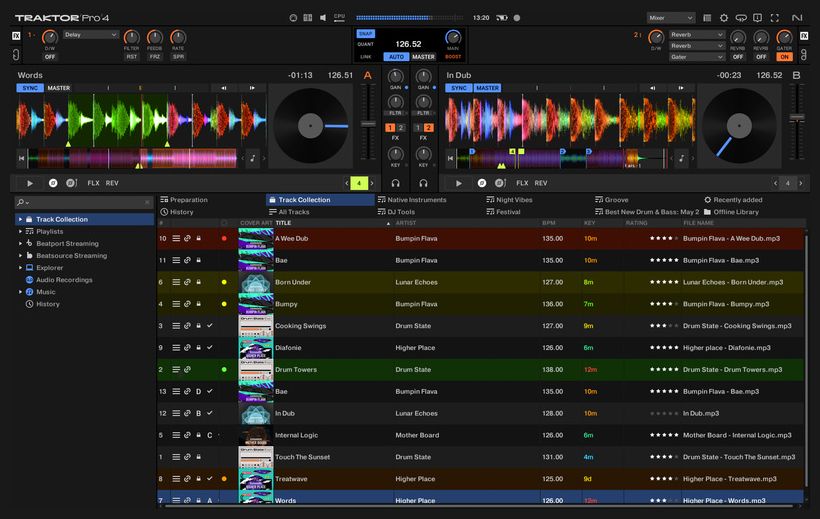Click Deck A cup button beside cue
This screenshot has height=519, width=820.
click(x=72, y=183)
